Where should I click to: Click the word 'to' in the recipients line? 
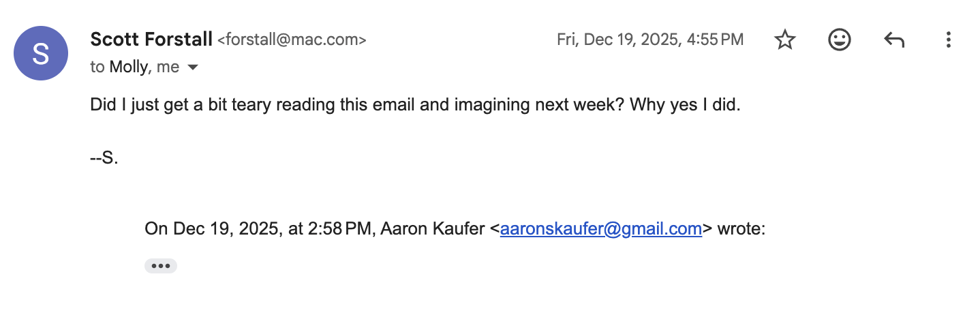97,67
